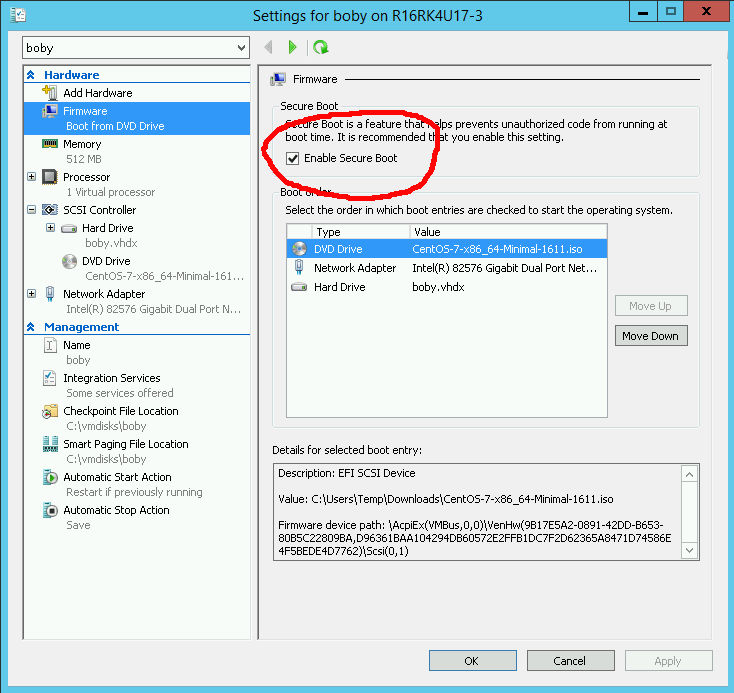Open Automatic Start Action settings

click(x=137, y=484)
